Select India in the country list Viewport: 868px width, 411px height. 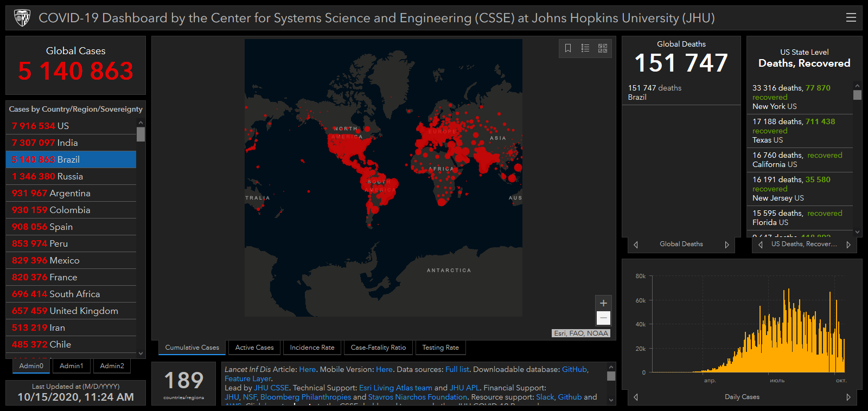71,143
